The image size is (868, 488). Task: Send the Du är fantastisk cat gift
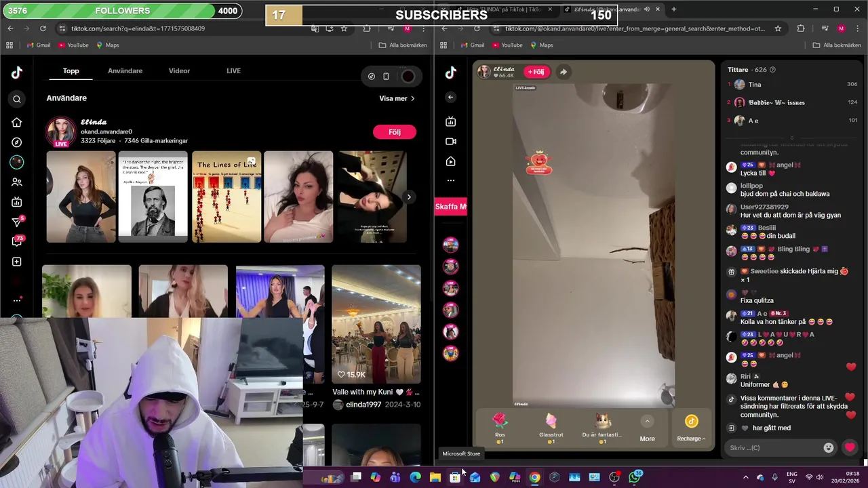(602, 428)
